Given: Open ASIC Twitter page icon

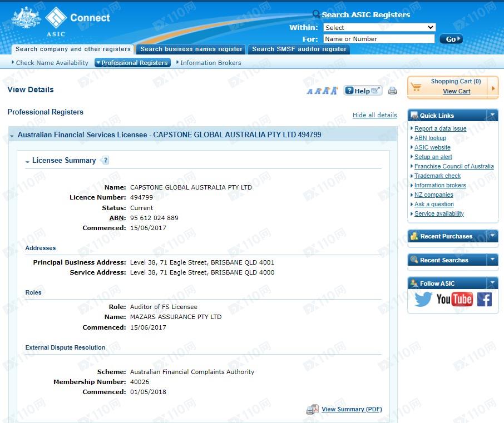Looking at the screenshot, I should point(423,300).
